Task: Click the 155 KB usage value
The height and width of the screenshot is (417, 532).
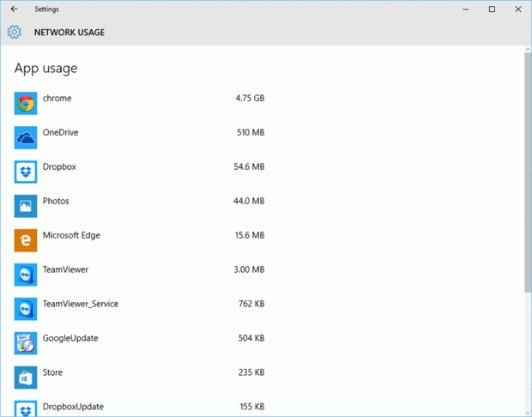Action: pyautogui.click(x=252, y=407)
